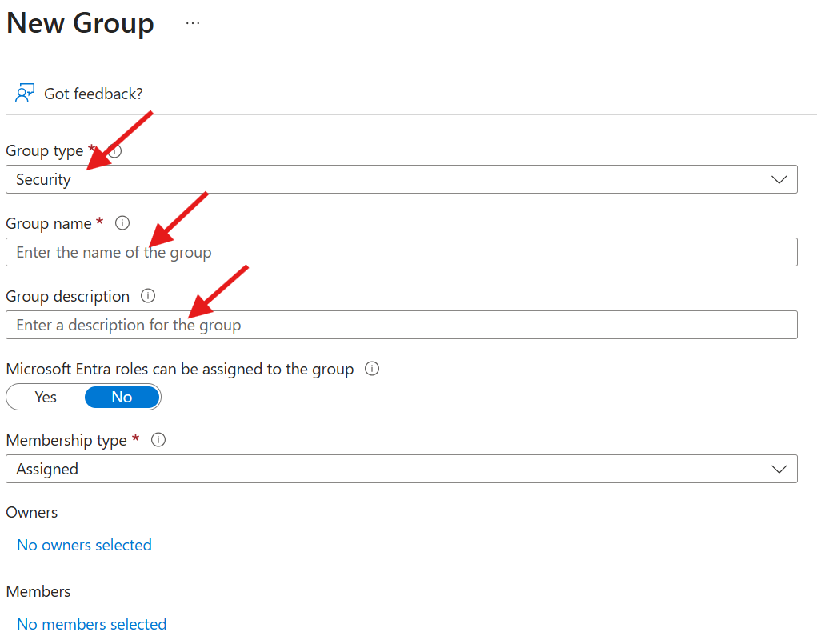Click info icon next to Group name
817x644 pixels.
click(122, 223)
